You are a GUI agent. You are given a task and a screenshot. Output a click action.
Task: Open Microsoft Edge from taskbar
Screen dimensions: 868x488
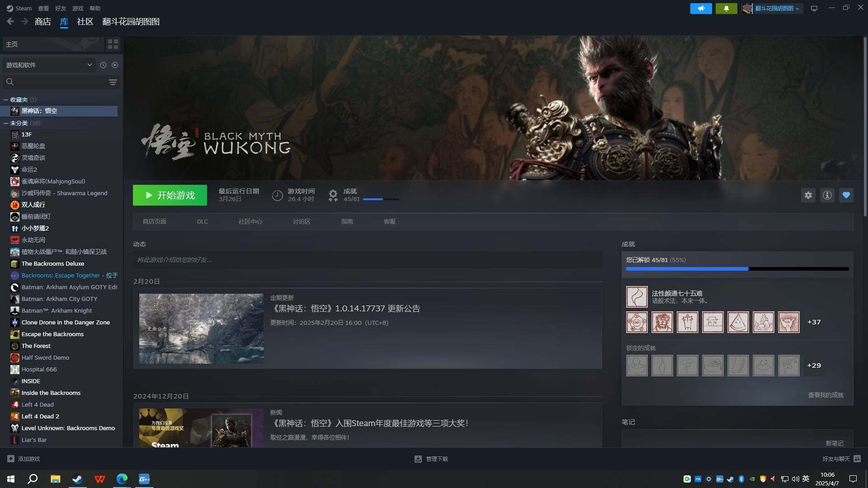pyautogui.click(x=122, y=479)
